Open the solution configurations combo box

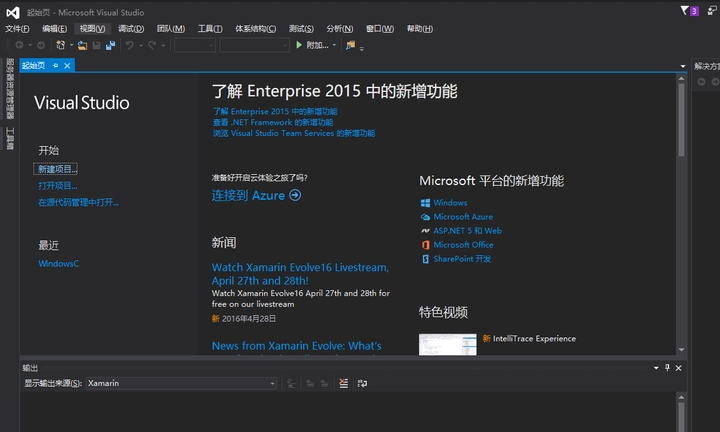point(195,45)
